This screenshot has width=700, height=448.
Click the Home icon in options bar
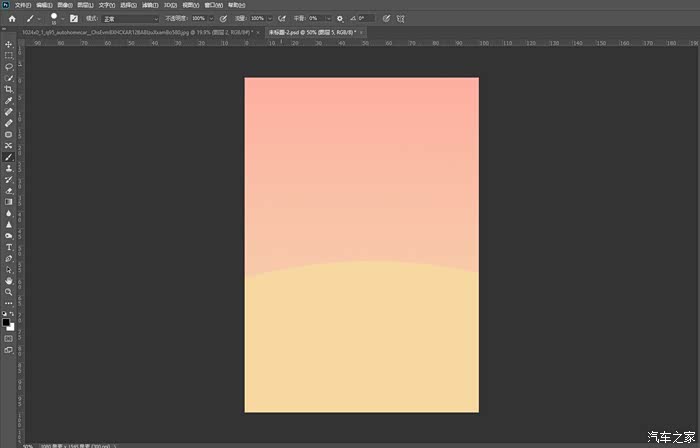click(x=12, y=18)
